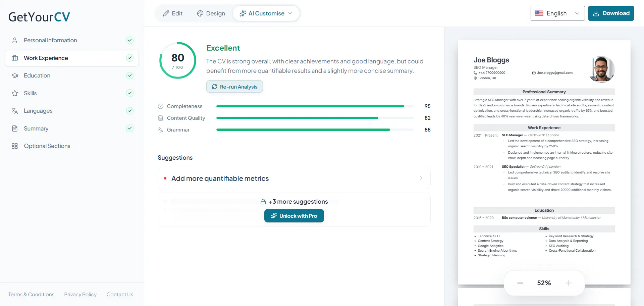Click Skills completed checkmark
The height and width of the screenshot is (306, 644).
(x=130, y=93)
